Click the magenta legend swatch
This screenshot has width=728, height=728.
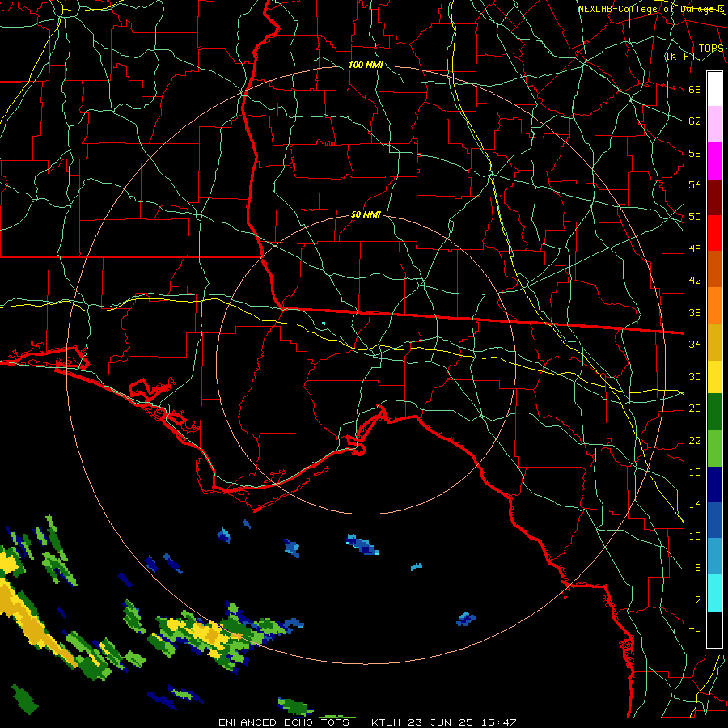click(x=714, y=161)
